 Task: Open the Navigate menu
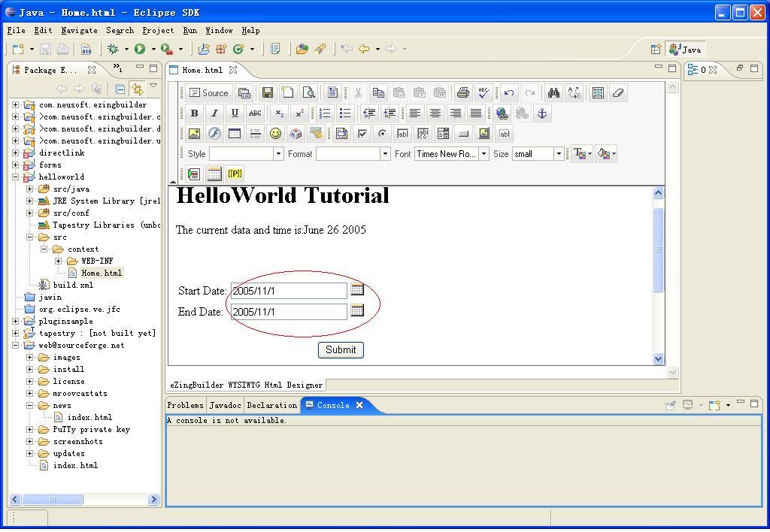(79, 31)
